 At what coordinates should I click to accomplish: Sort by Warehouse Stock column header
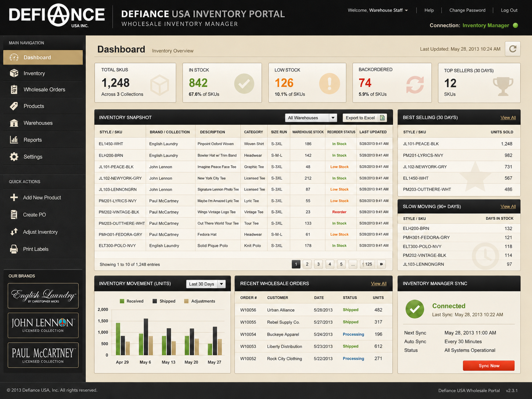pos(308,132)
